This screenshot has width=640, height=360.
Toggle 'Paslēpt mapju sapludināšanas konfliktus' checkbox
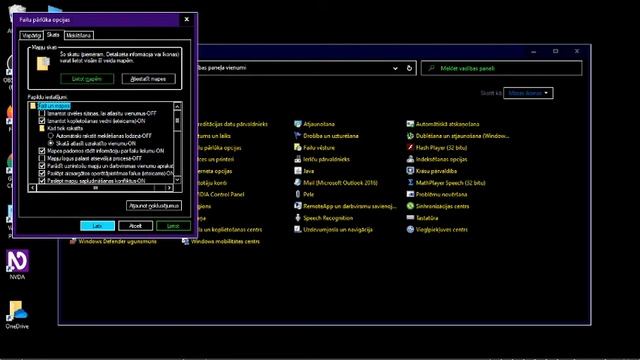pyautogui.click(x=42, y=180)
